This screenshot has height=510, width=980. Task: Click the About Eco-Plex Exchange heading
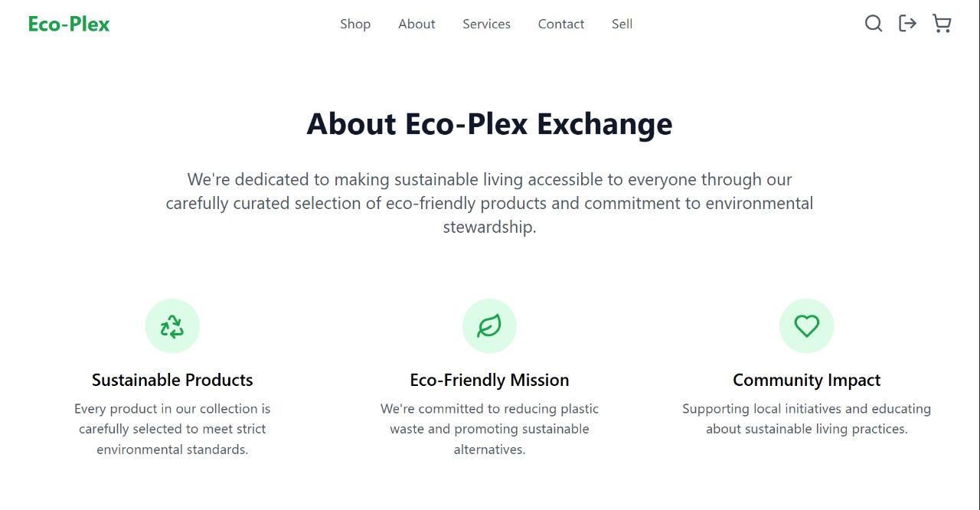tap(489, 124)
